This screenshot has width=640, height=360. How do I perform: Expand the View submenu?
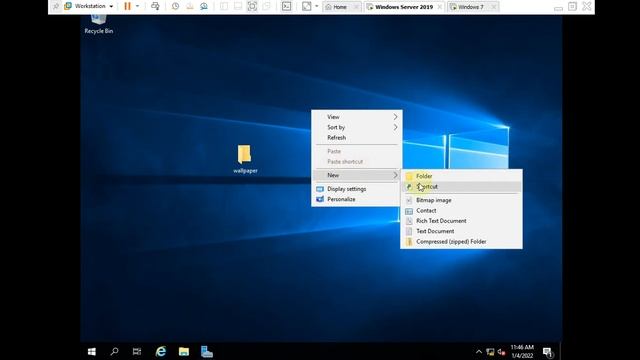(x=357, y=117)
